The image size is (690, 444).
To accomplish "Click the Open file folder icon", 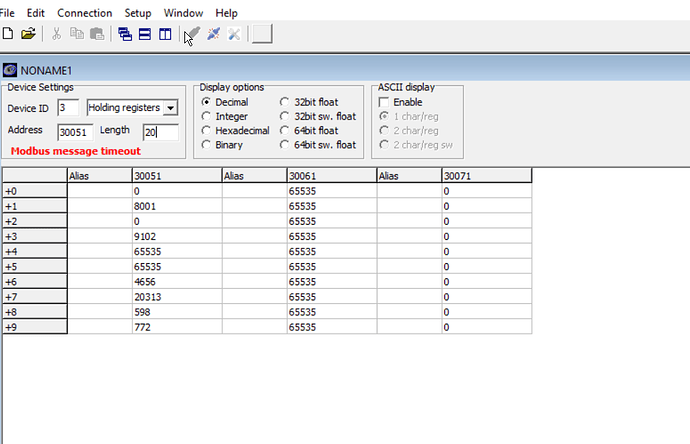I will [x=28, y=34].
